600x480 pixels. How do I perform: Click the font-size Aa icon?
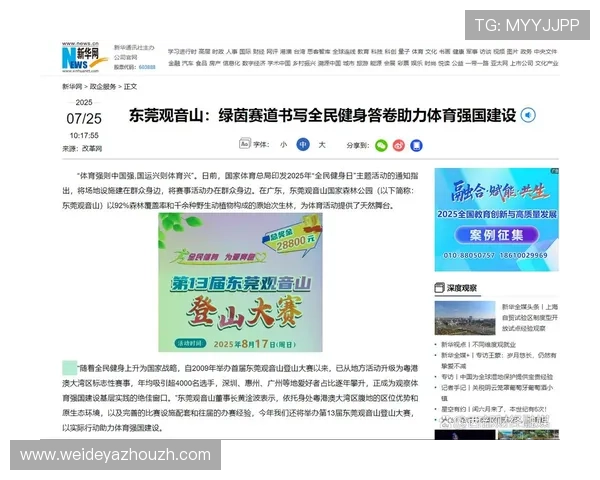coord(245,144)
